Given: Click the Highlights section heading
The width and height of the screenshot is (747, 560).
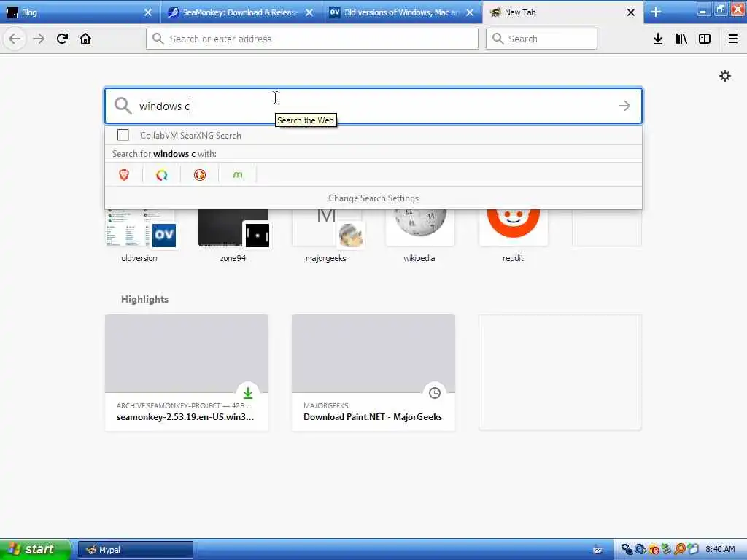Looking at the screenshot, I should [x=145, y=299].
